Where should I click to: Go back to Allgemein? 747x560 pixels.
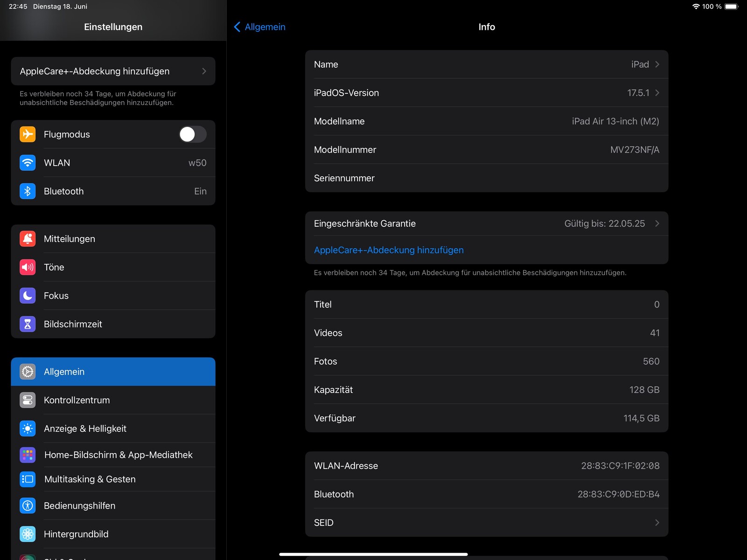click(259, 27)
